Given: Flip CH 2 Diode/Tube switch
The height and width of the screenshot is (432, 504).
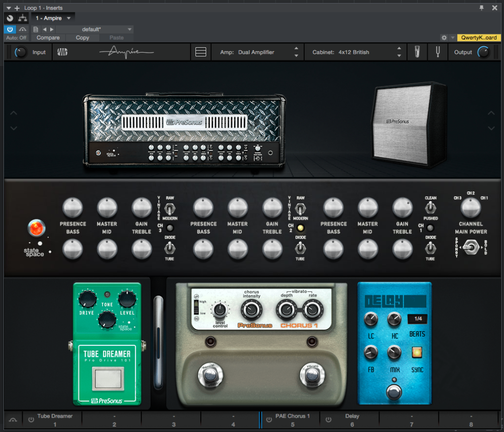Looking at the screenshot, I should click(x=300, y=248).
